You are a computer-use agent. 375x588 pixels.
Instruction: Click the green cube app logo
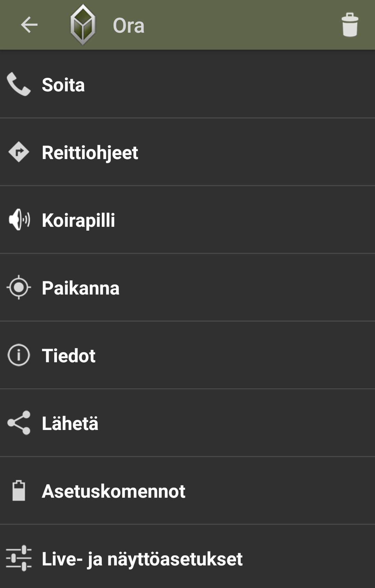83,25
